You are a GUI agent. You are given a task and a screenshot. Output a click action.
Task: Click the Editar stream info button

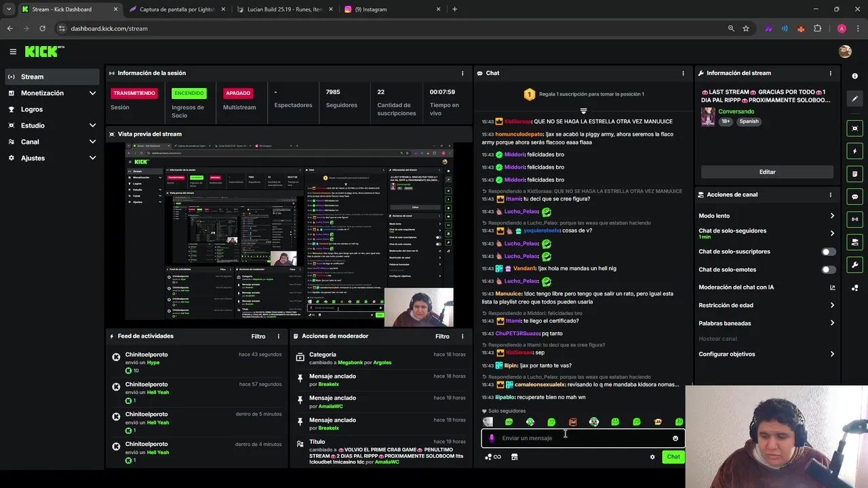(x=767, y=172)
